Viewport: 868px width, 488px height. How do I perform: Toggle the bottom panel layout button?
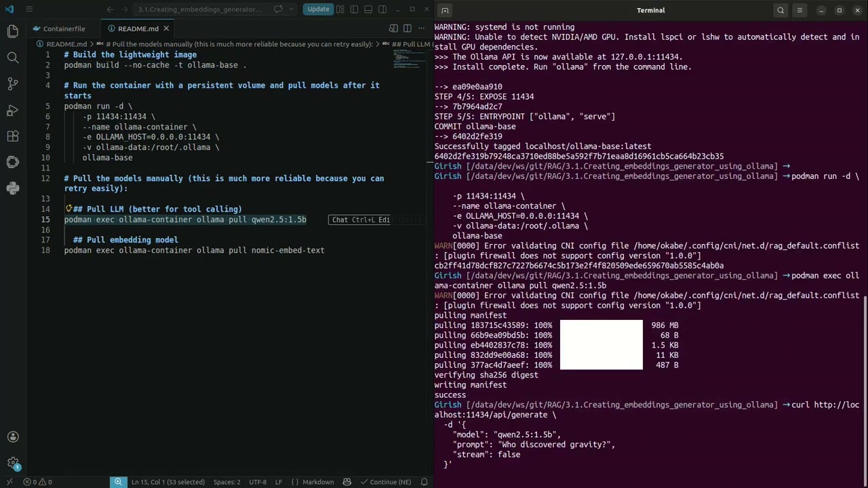(x=368, y=9)
